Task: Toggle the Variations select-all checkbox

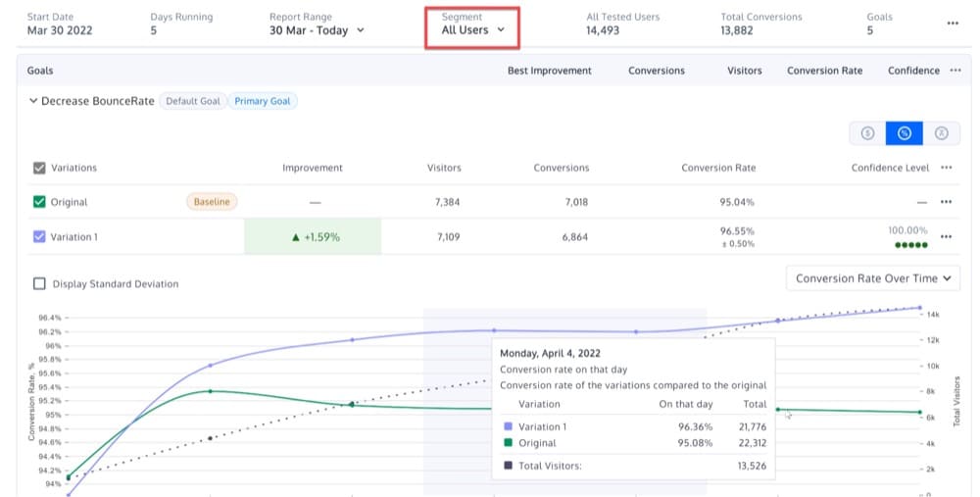Action: click(x=39, y=168)
